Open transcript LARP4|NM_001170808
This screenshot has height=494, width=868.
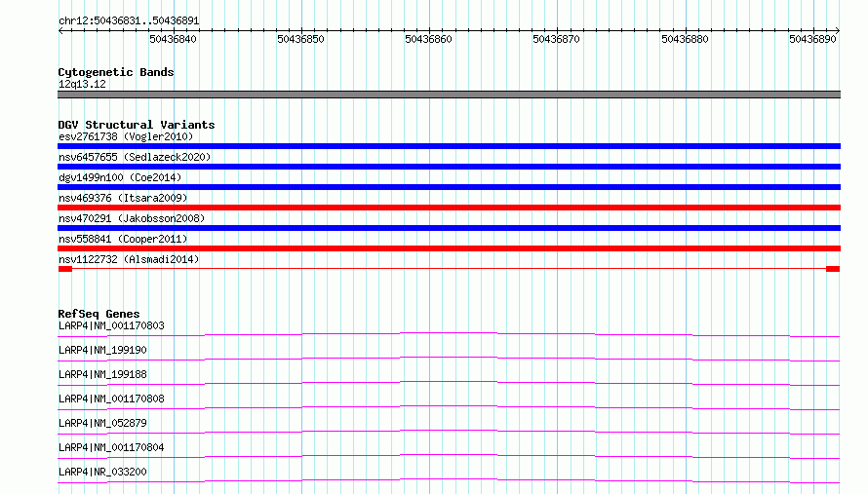point(111,399)
